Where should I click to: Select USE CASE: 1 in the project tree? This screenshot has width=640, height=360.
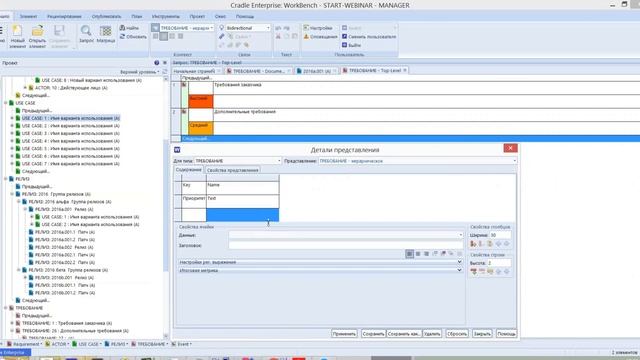pos(71,118)
